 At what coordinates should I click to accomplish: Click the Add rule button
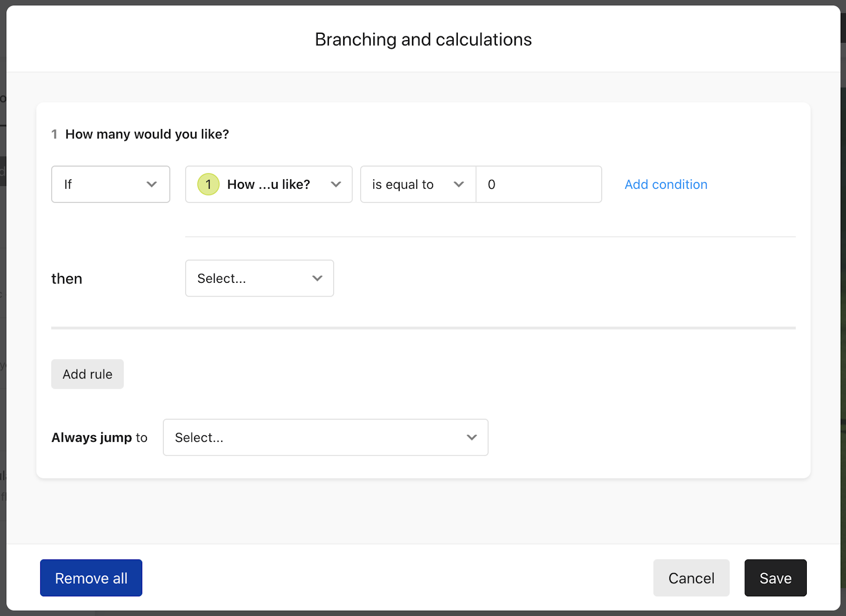click(x=87, y=374)
